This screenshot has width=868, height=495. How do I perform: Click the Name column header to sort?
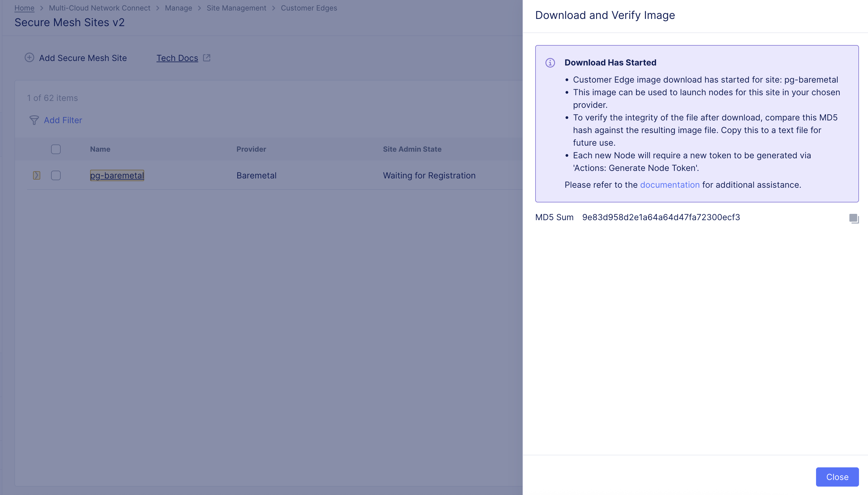click(x=100, y=149)
